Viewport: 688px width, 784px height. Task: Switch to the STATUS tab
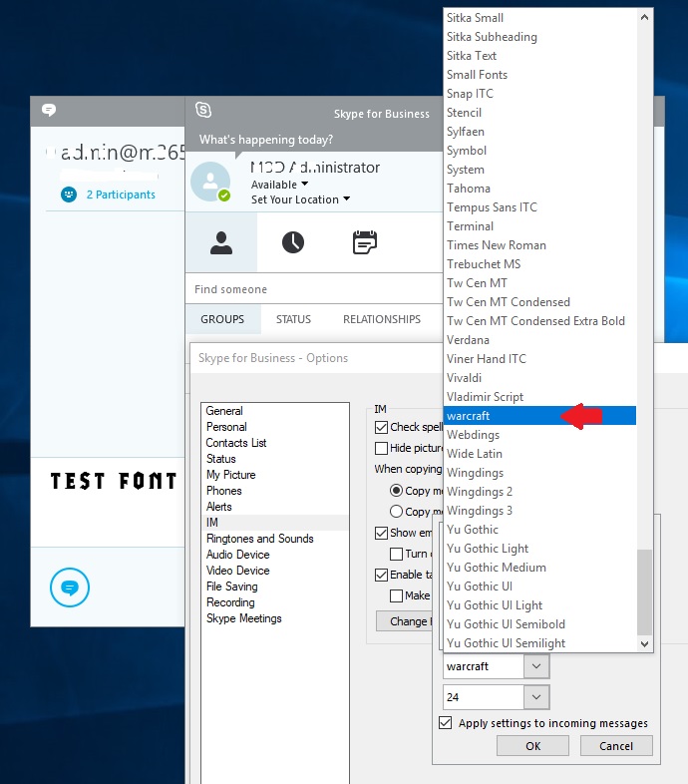(293, 319)
